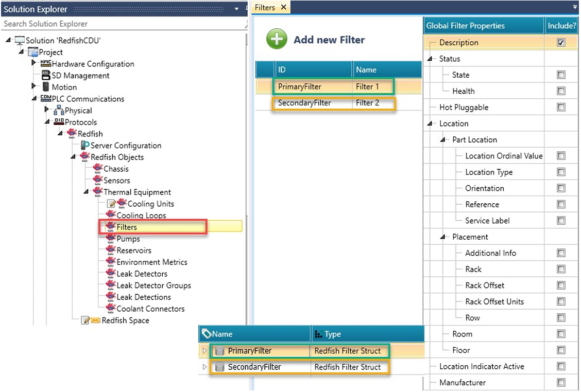Click the Hardware Configuration node icon
The height and width of the screenshot is (392, 581).
(45, 64)
